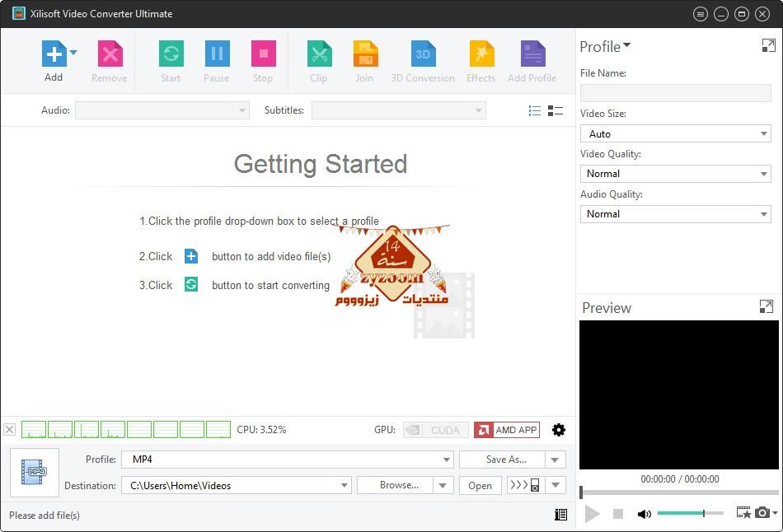
Task: Open the Video Quality dropdown
Action: pos(676,174)
